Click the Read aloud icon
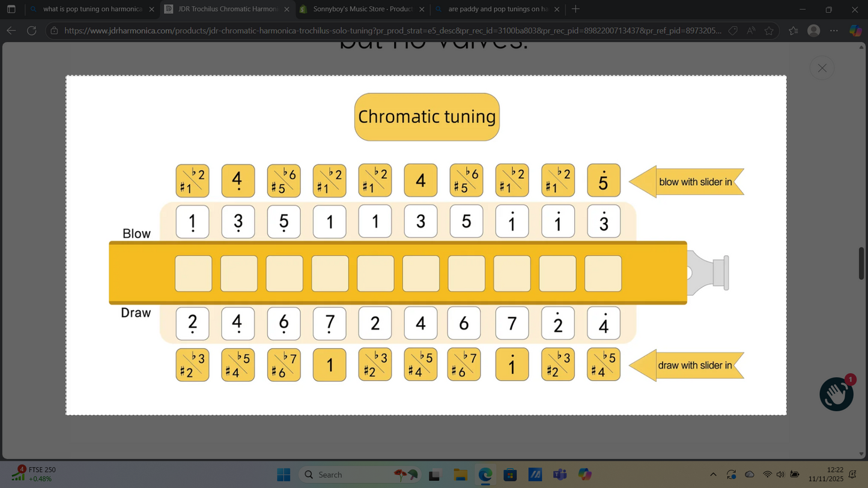This screenshot has height=488, width=868. (x=751, y=31)
